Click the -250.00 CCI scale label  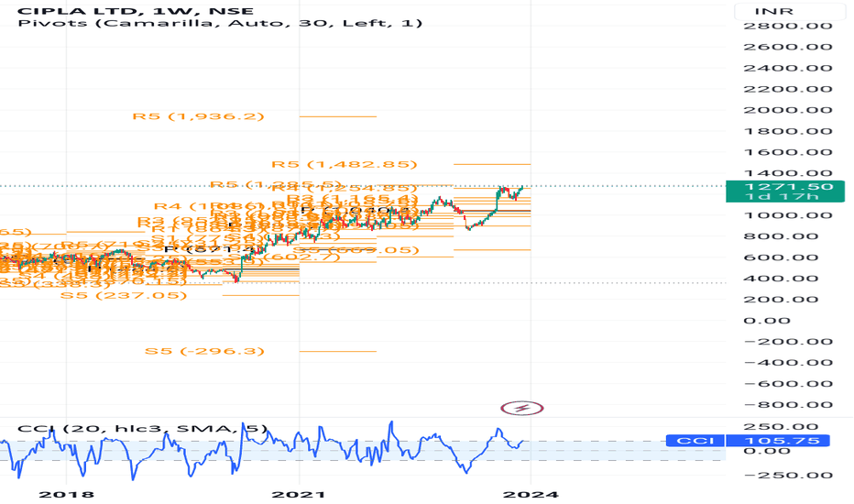coord(787,475)
